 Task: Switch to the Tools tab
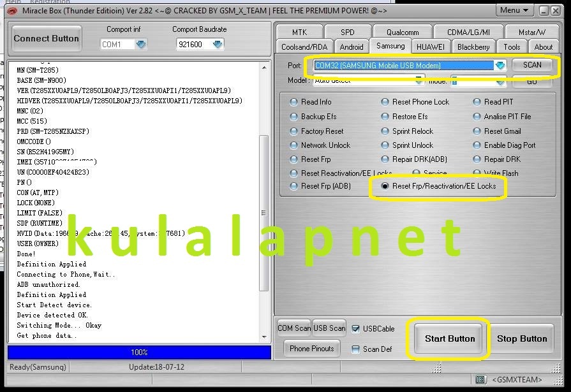coord(512,47)
